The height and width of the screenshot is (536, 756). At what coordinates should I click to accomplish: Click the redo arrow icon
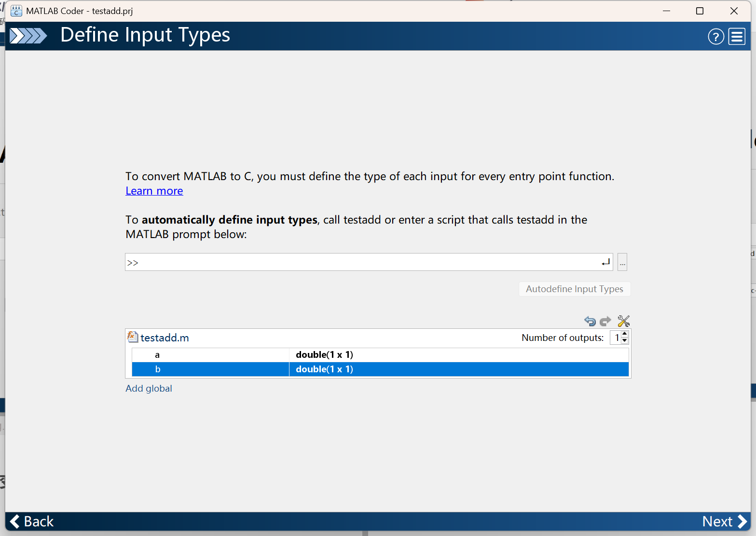(x=605, y=321)
